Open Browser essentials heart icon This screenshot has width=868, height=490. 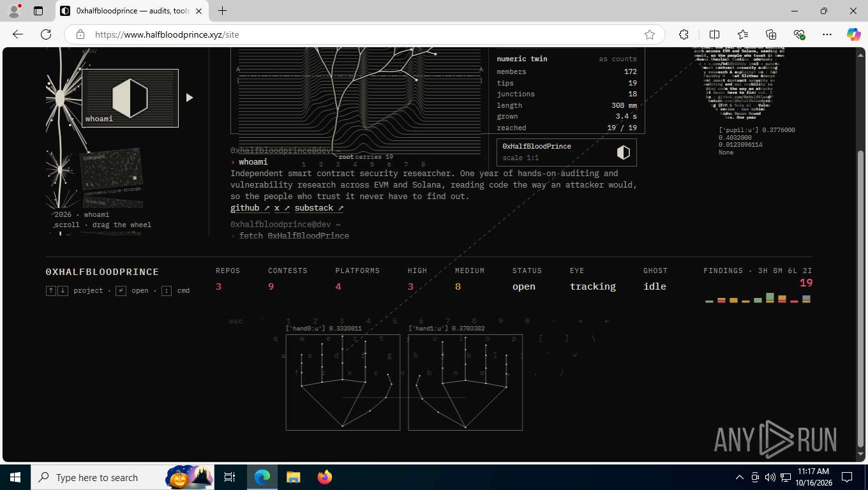[799, 34]
